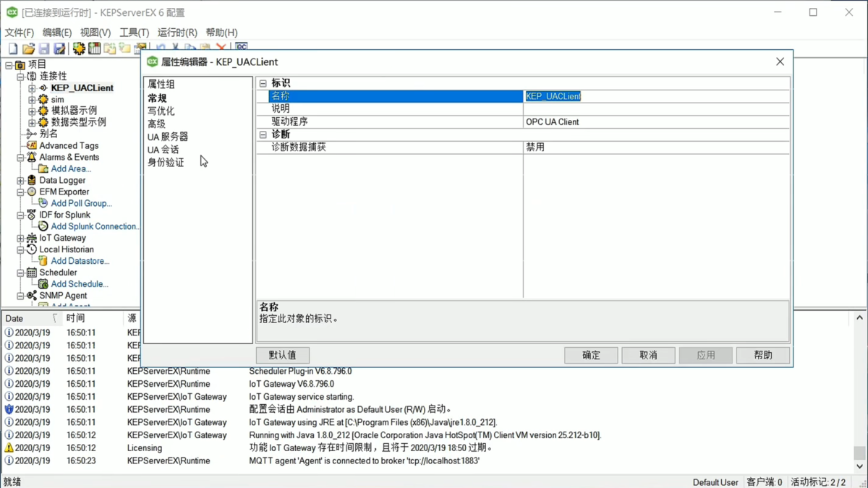Expand the 模拟器示例 channel node

[x=32, y=111]
